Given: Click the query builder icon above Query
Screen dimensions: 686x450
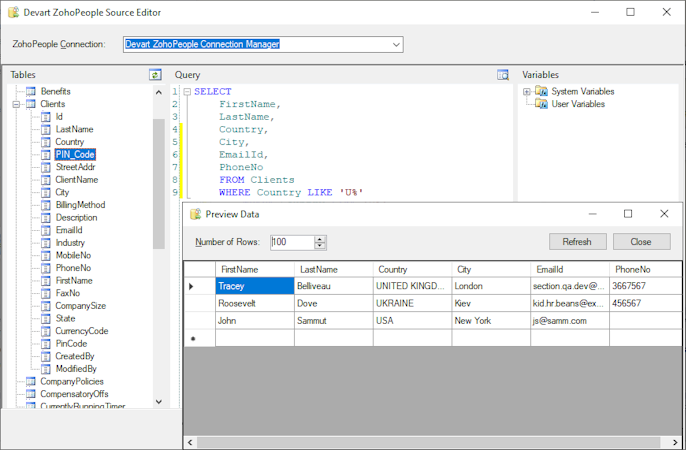Looking at the screenshot, I should click(503, 75).
